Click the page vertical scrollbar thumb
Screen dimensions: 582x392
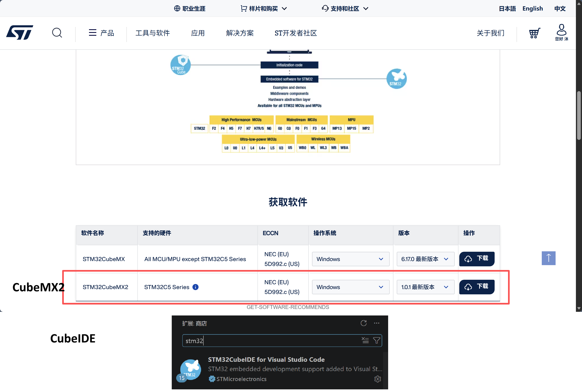pyautogui.click(x=579, y=116)
